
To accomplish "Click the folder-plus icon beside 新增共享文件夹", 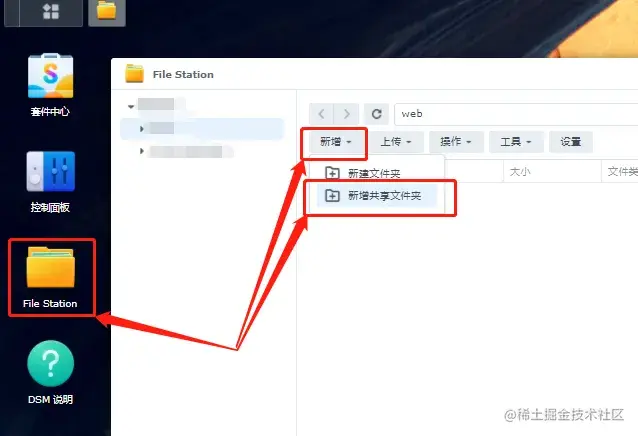I will 332,196.
